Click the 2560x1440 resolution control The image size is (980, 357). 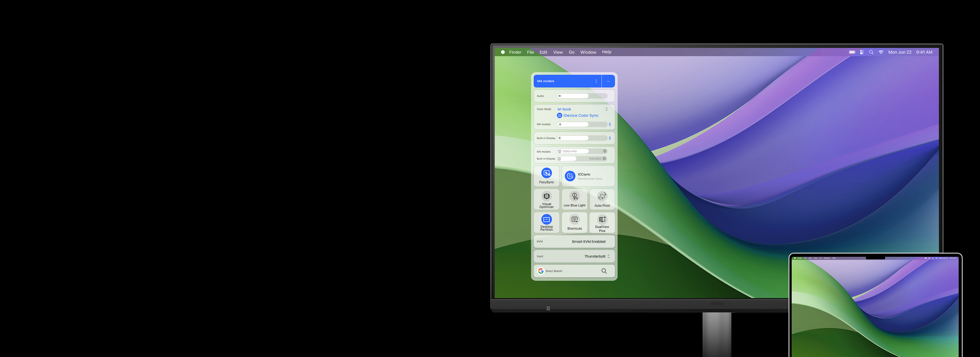tap(582, 151)
